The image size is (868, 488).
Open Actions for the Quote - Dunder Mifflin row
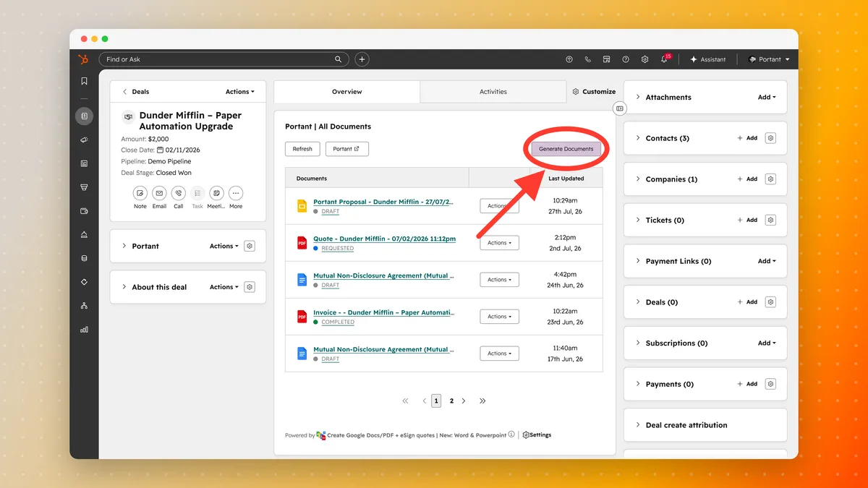tap(499, 243)
